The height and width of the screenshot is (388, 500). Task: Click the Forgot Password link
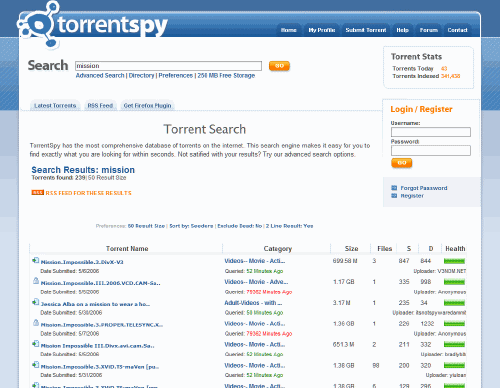pyautogui.click(x=424, y=188)
